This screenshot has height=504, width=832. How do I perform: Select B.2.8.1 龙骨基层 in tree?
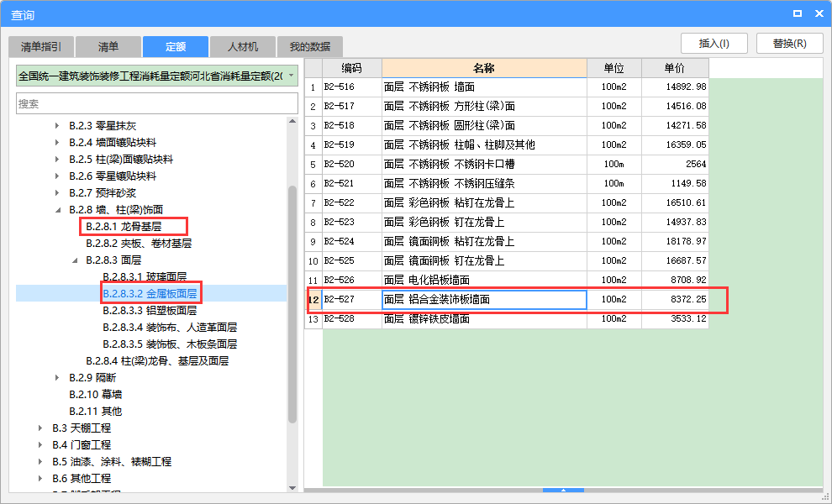(124, 227)
